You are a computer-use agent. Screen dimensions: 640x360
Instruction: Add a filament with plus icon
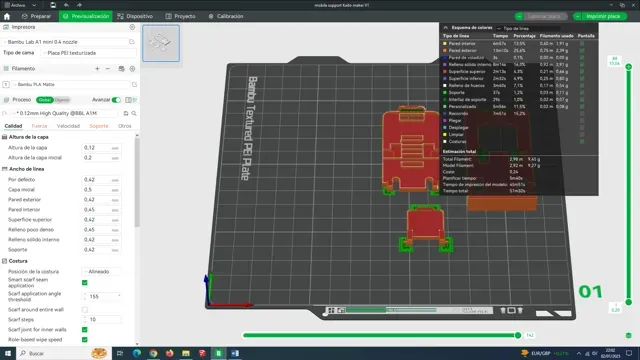(x=97, y=69)
